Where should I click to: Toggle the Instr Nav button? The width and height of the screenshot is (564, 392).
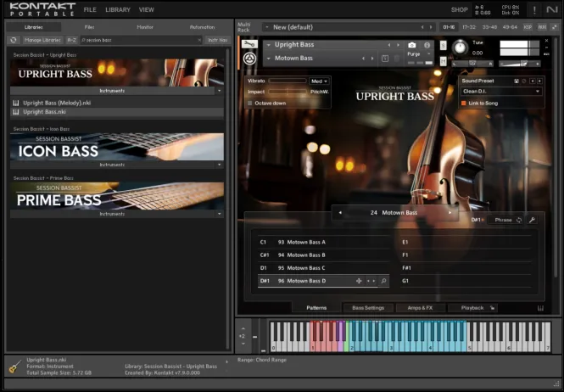click(x=218, y=40)
